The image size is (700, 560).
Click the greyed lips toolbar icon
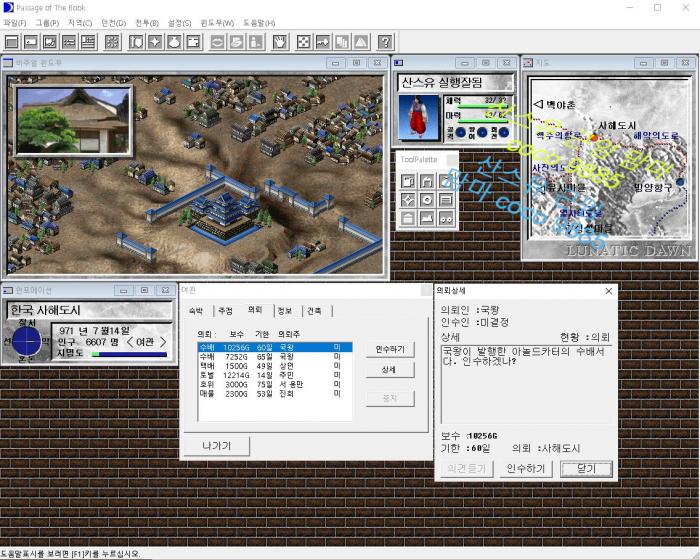[x=217, y=42]
